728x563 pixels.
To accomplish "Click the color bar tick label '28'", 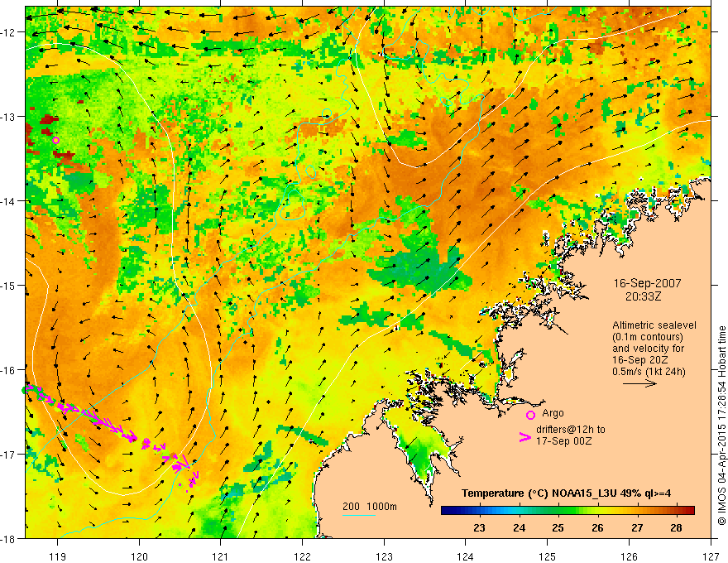I will pyautogui.click(x=676, y=527).
